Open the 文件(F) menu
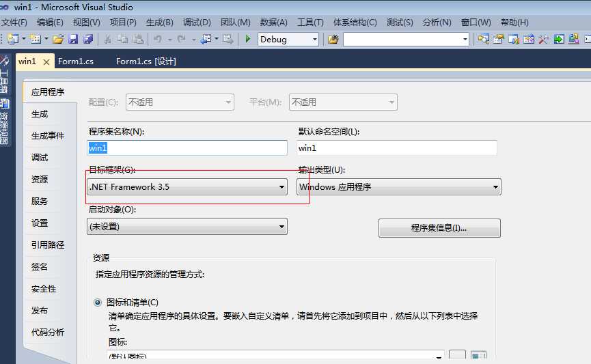 tap(14, 23)
